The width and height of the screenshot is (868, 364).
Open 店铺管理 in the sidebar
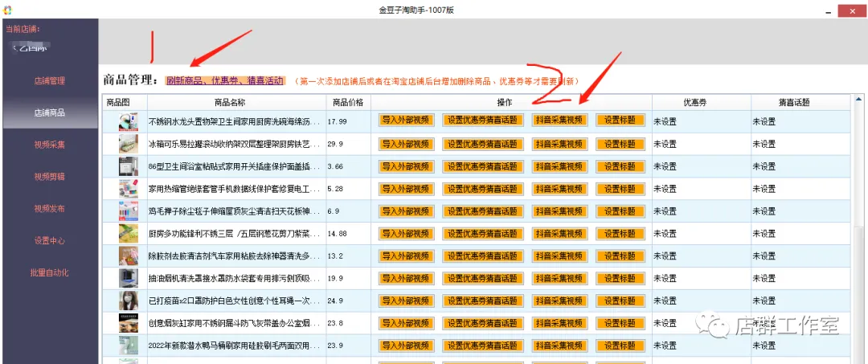point(50,81)
